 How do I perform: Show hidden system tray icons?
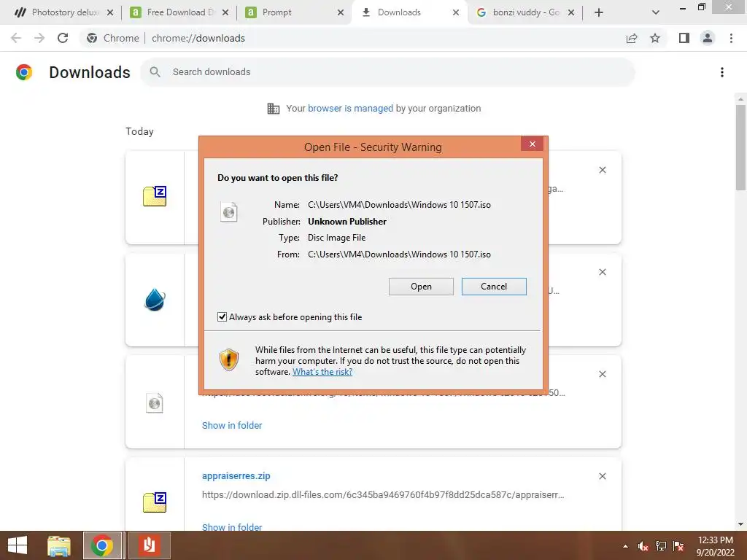click(x=625, y=546)
